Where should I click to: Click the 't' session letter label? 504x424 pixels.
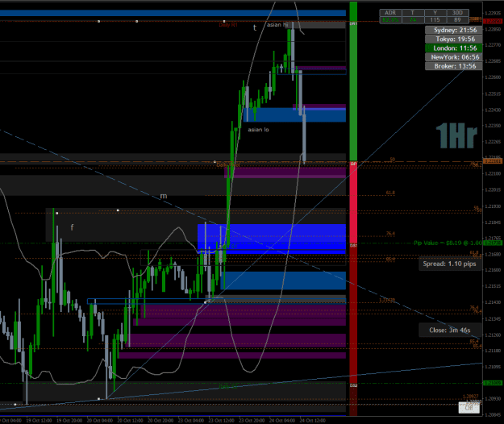point(255,28)
